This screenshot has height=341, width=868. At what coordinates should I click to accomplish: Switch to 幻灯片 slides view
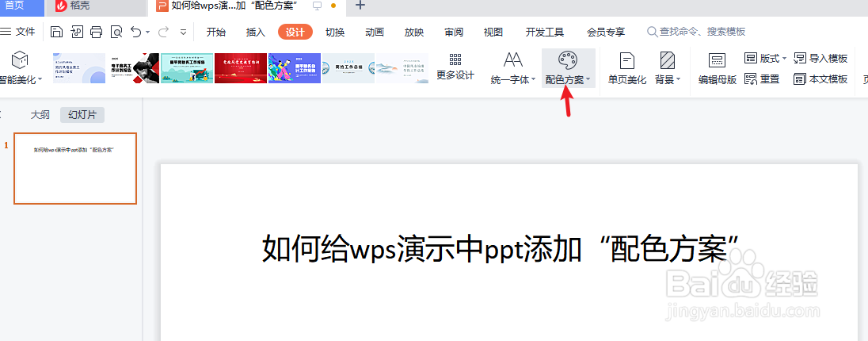pos(82,115)
